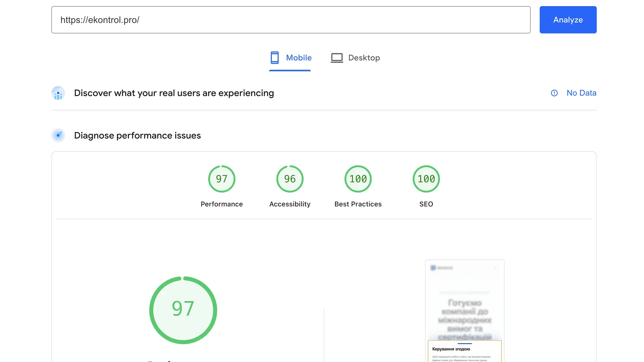Image resolution: width=644 pixels, height=362 pixels.
Task: Click the Best Practices section label
Action: [358, 204]
